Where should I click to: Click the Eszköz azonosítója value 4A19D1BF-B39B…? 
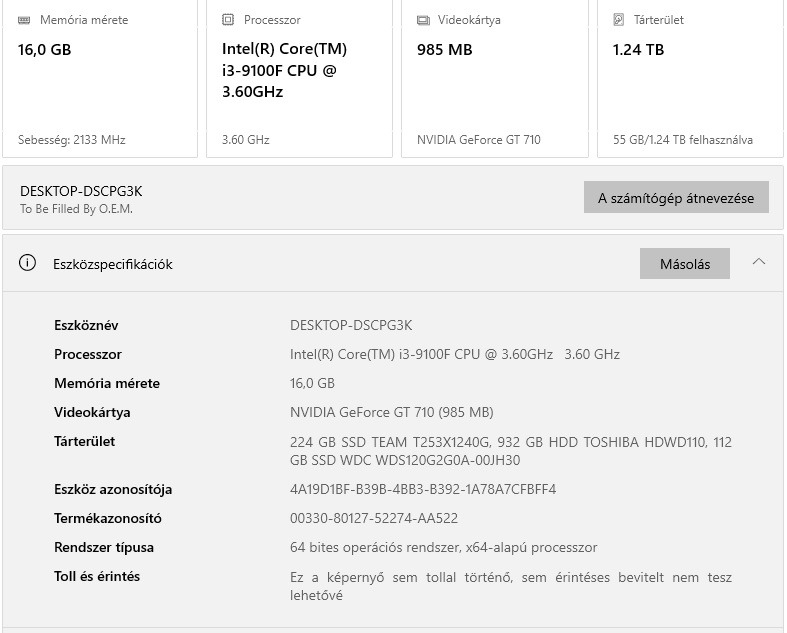pyautogui.click(x=423, y=489)
